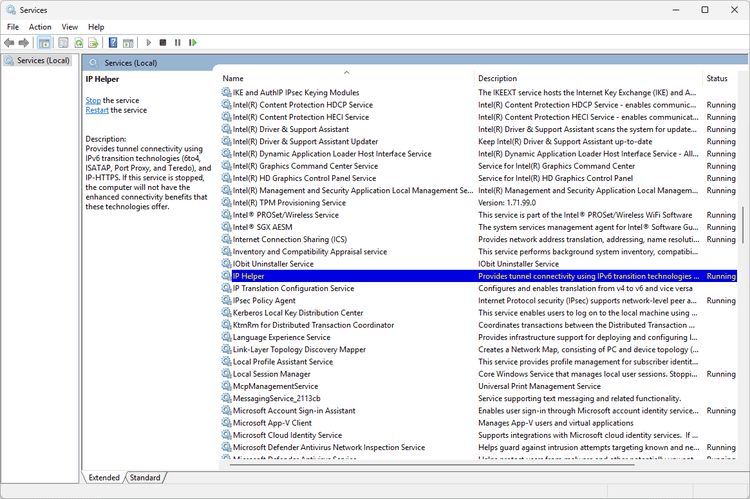
Task: Open the Action menu
Action: point(40,27)
